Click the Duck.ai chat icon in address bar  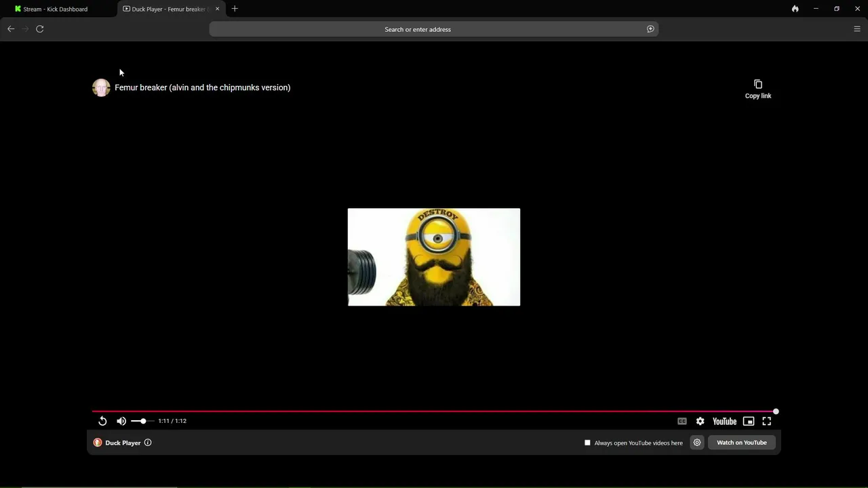[x=650, y=29]
